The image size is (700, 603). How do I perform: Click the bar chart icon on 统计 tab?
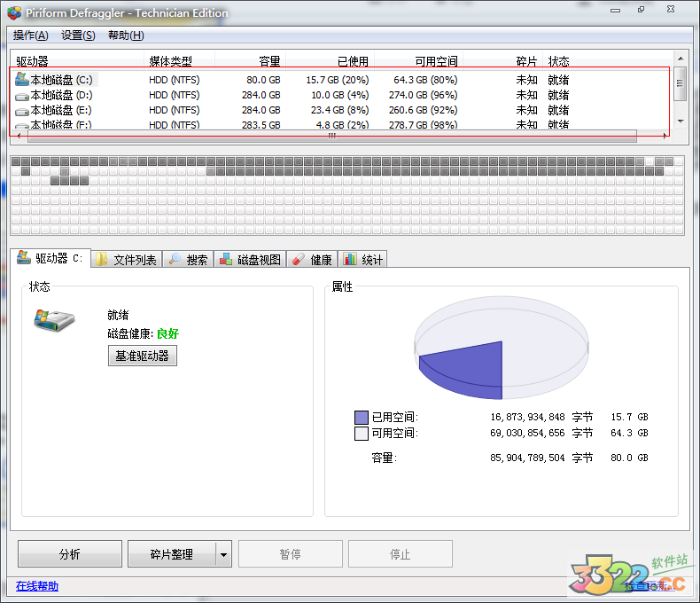click(x=350, y=259)
